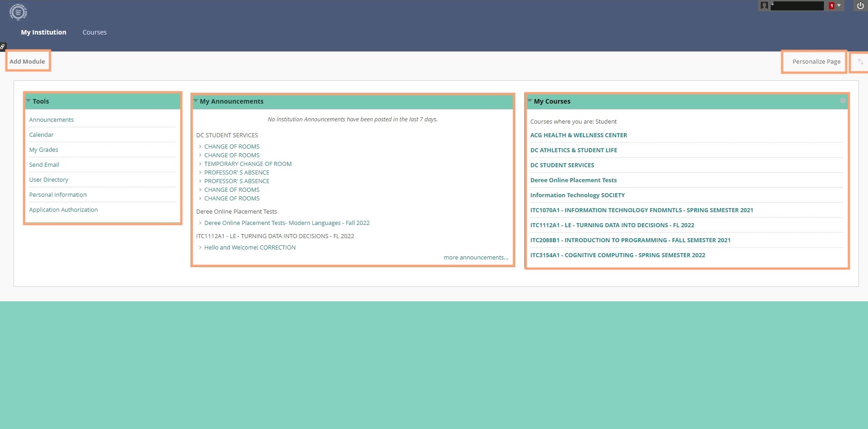Open the User Directory link
Image resolution: width=868 pixels, height=429 pixels.
pos(49,180)
